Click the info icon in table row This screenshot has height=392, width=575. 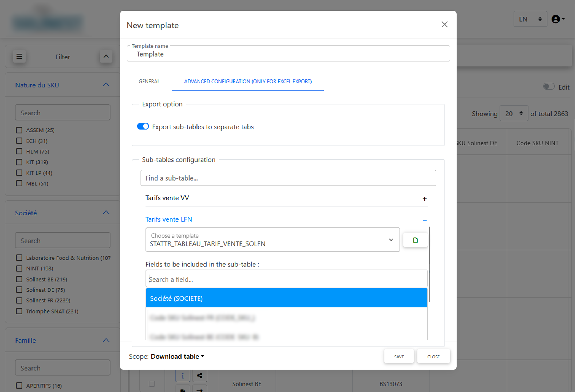pos(183,375)
